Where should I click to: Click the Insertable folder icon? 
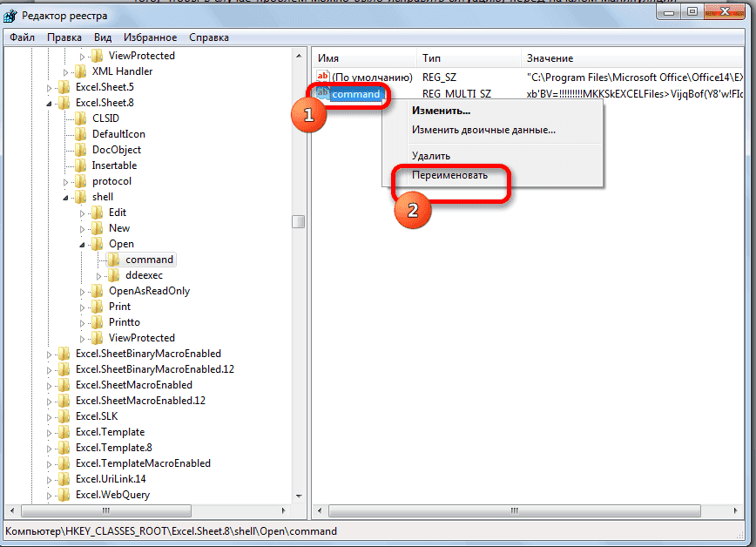[x=81, y=166]
